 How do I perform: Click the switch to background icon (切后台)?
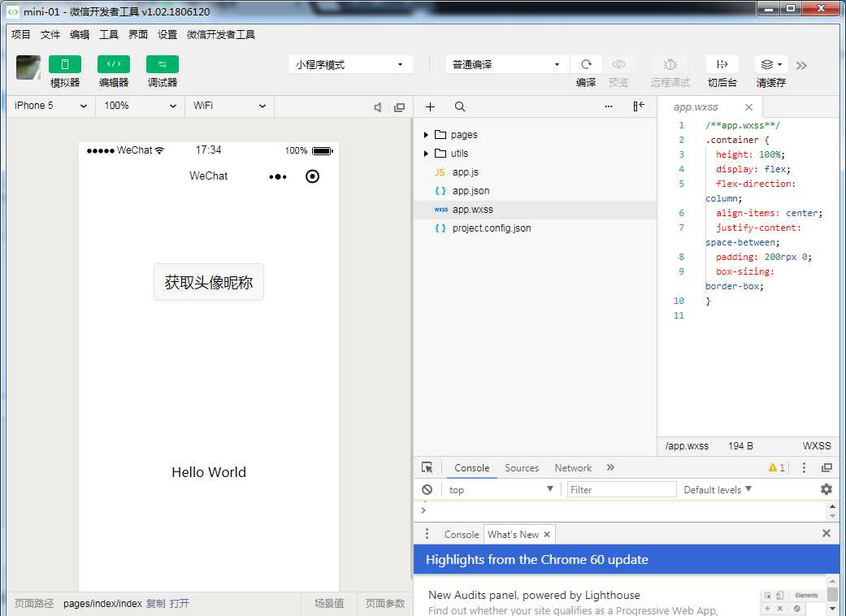pos(722,64)
